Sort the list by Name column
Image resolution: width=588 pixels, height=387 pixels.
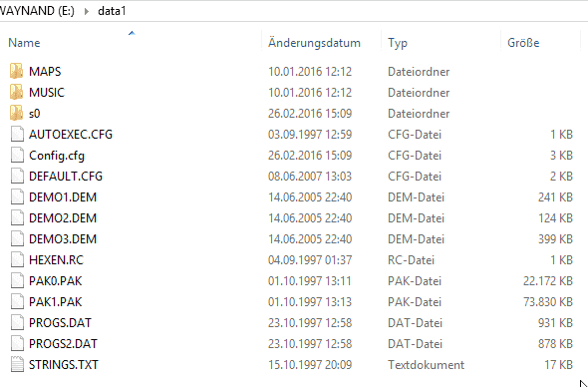click(24, 43)
